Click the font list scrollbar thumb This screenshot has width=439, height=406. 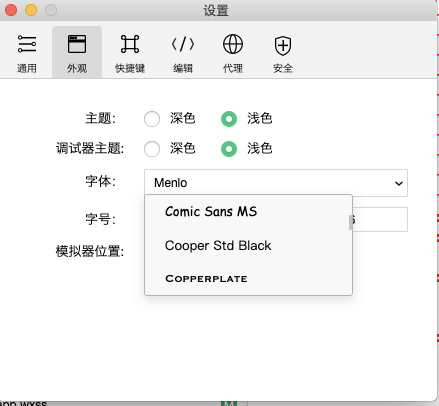(350, 222)
